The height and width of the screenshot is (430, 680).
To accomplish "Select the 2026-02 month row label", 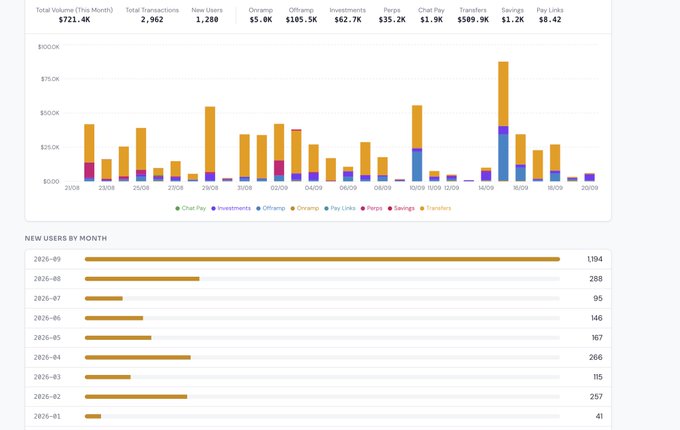I will pos(47,397).
